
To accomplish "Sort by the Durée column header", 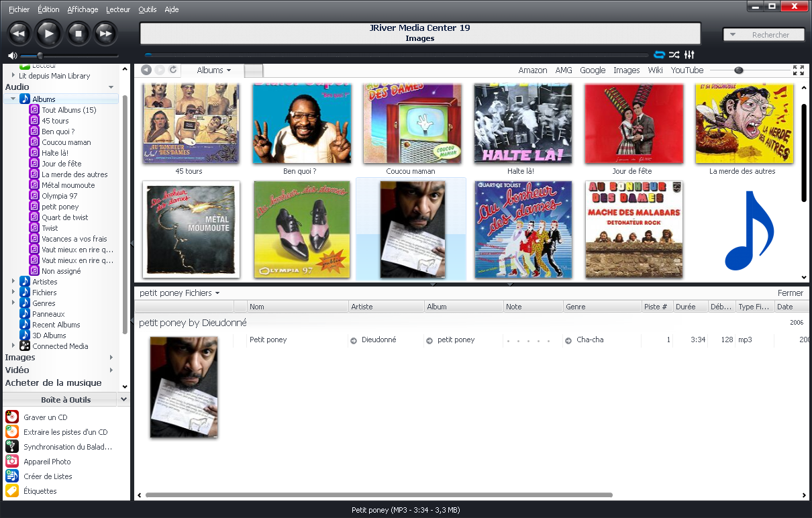I will [691, 307].
